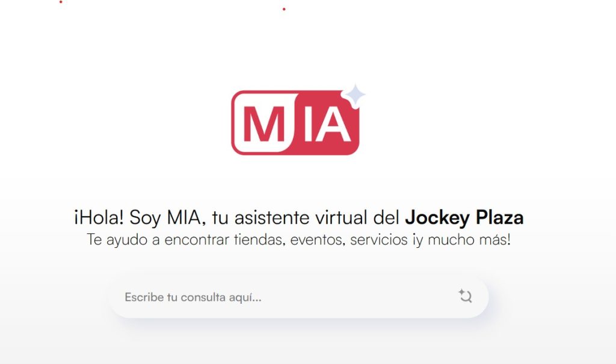
Task: Click the AI search magnifier icon
Action: (466, 297)
